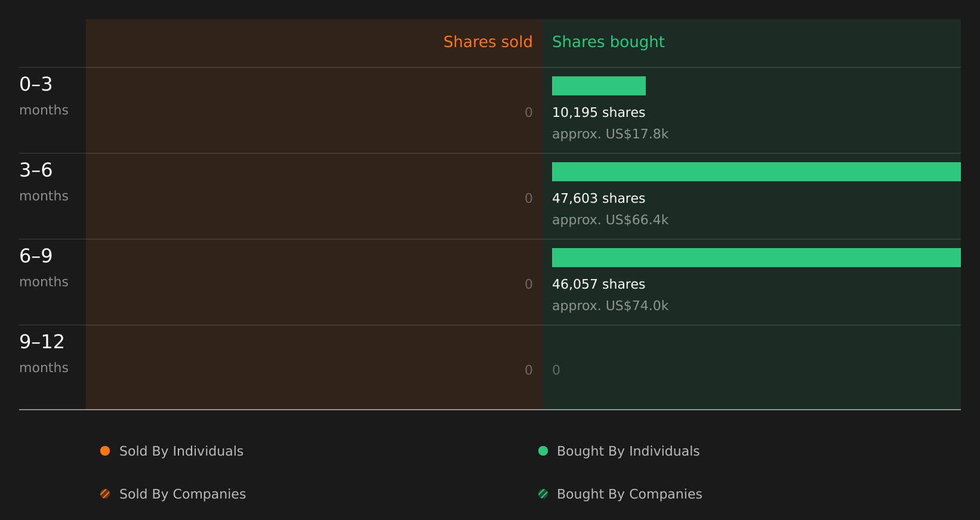Click the Sold By Companies striped icon

tap(105, 494)
